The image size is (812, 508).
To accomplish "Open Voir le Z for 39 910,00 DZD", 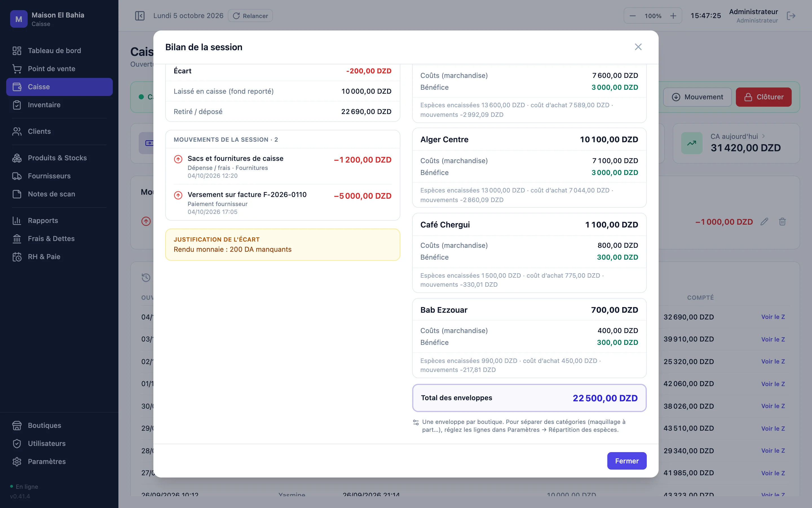I will pos(773,339).
